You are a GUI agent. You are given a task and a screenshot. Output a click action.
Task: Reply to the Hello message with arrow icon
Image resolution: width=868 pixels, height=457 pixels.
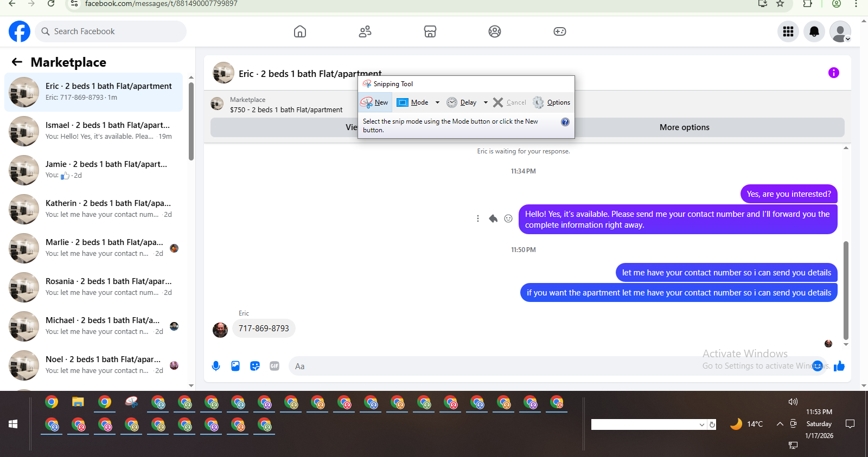pos(493,218)
